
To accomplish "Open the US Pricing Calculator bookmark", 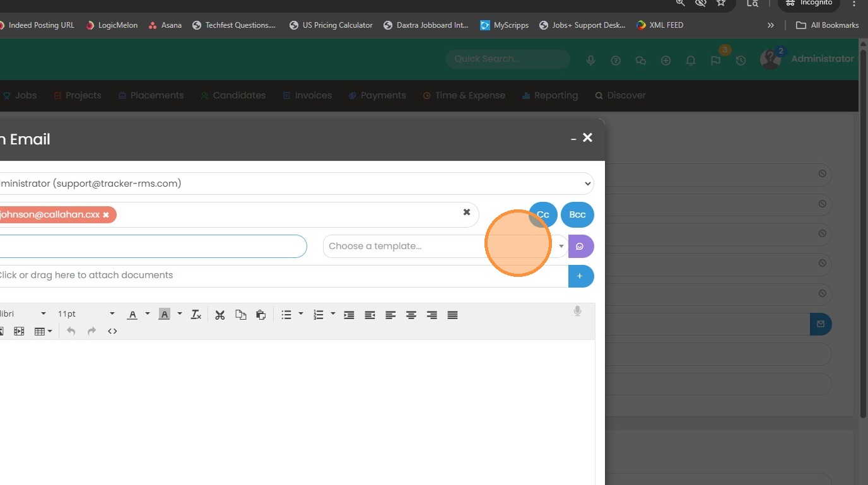I will tap(331, 25).
